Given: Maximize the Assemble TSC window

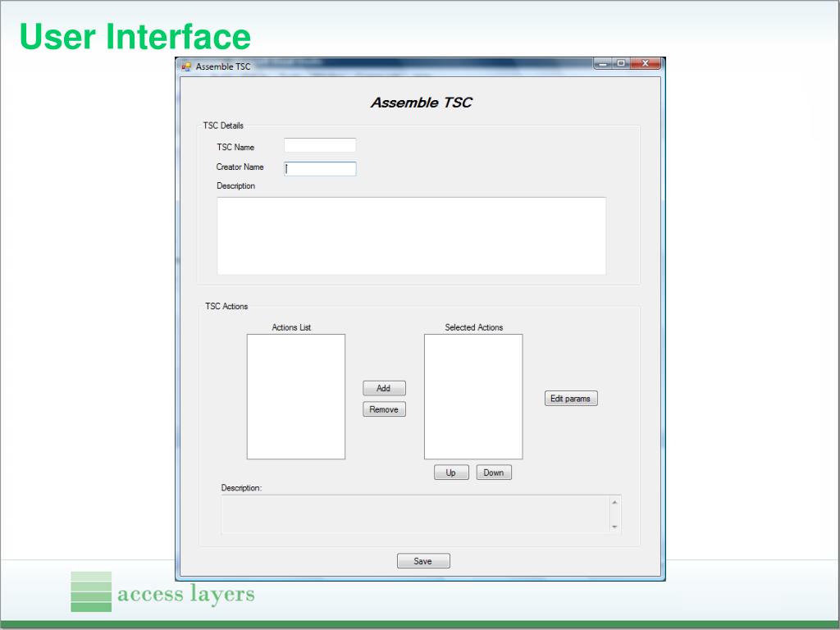Looking at the screenshot, I should pyautogui.click(x=621, y=63).
